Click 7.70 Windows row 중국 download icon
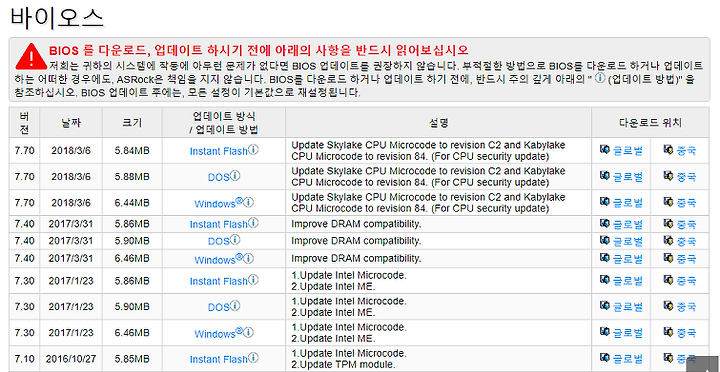The width and height of the screenshot is (720, 372). pyautogui.click(x=669, y=202)
